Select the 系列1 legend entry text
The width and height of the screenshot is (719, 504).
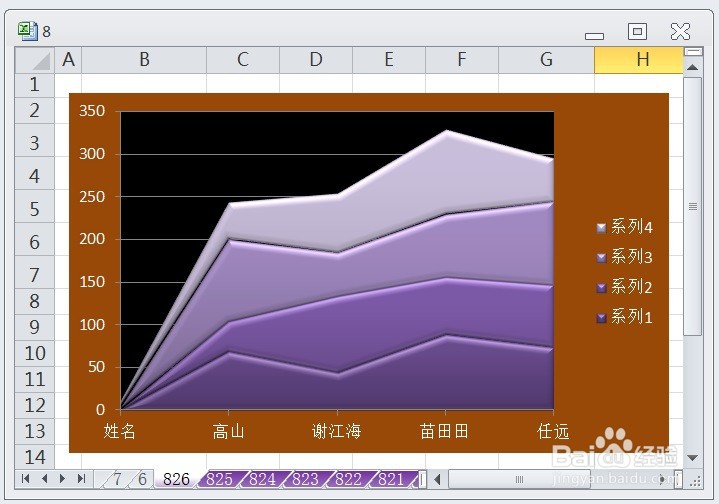pyautogui.click(x=631, y=317)
